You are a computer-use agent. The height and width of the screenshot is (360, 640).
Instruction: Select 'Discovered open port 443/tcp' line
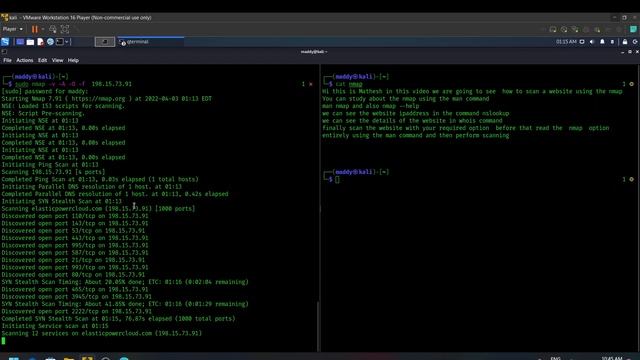(75, 238)
